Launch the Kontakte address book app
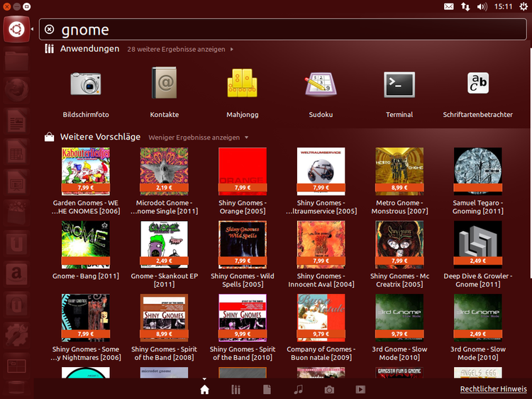532x399 pixels. tap(164, 85)
